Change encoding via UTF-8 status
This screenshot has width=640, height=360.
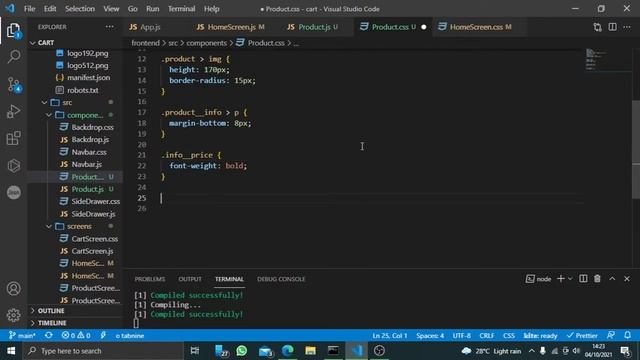pos(461,336)
